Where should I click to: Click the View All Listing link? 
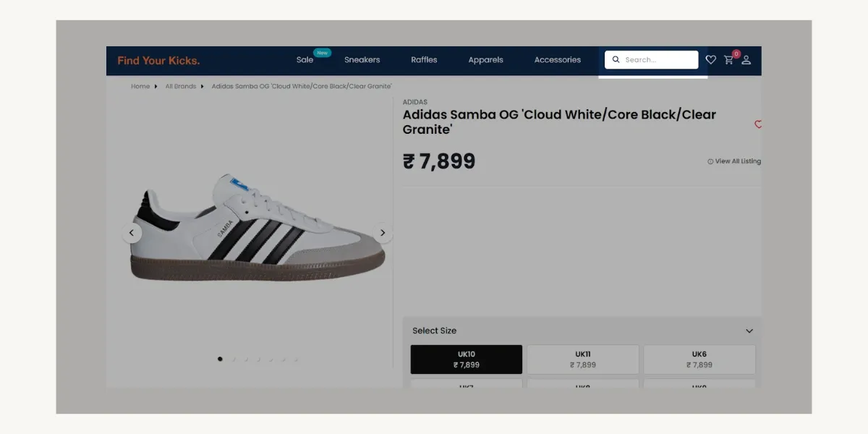pos(736,161)
